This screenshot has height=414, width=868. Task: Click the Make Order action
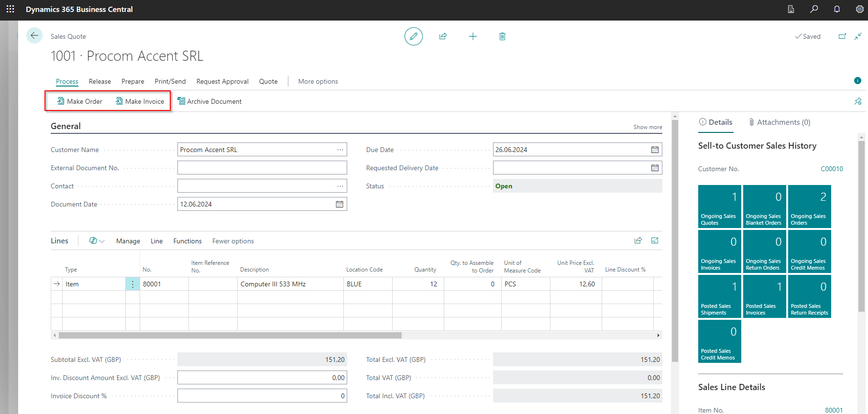(x=80, y=101)
